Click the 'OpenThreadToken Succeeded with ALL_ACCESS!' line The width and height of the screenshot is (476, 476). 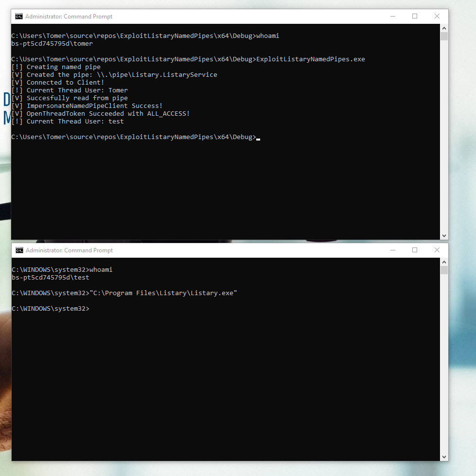(x=101, y=114)
